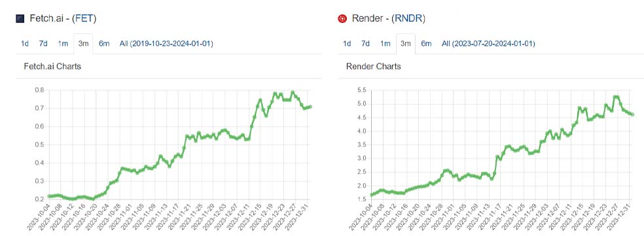Click the Render red logo icon

coord(342,18)
